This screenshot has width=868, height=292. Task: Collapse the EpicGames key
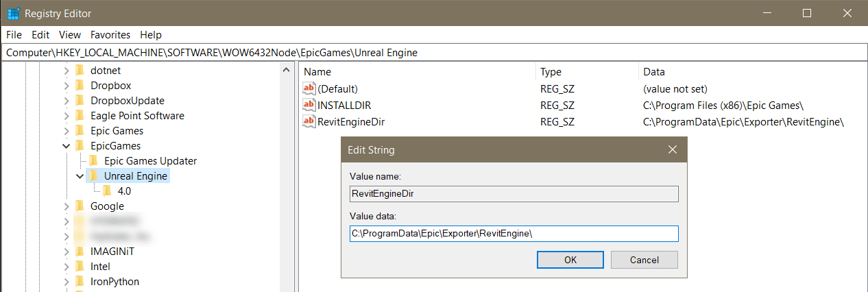[x=67, y=146]
